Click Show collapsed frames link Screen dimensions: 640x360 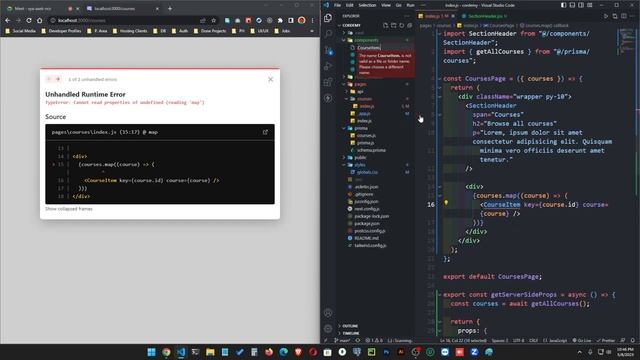[69, 209]
